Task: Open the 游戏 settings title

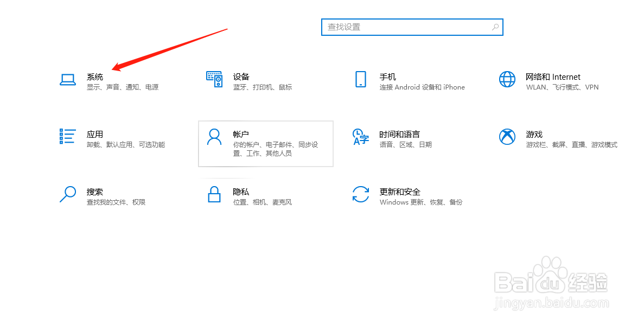Action: coord(534,135)
